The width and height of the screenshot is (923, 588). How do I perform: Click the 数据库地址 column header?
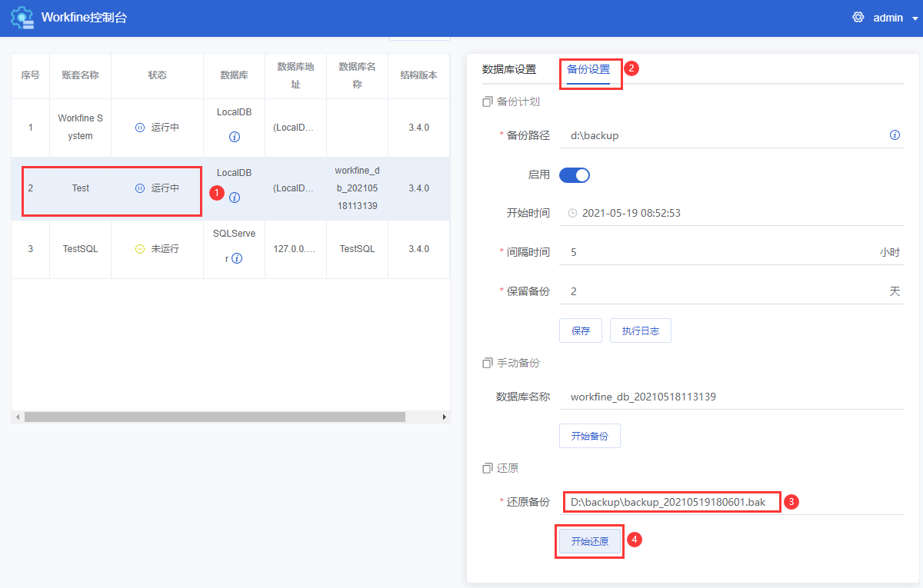pyautogui.click(x=296, y=75)
